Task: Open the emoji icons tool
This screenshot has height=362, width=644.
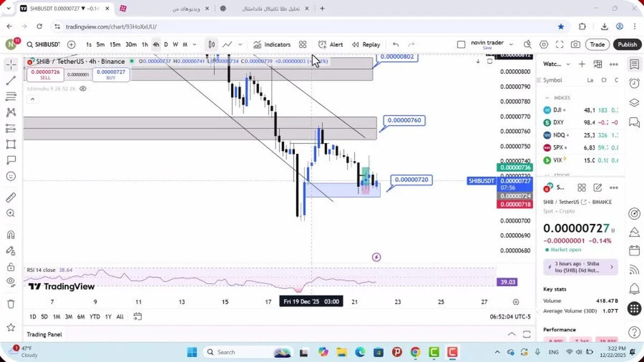Action: point(11,176)
